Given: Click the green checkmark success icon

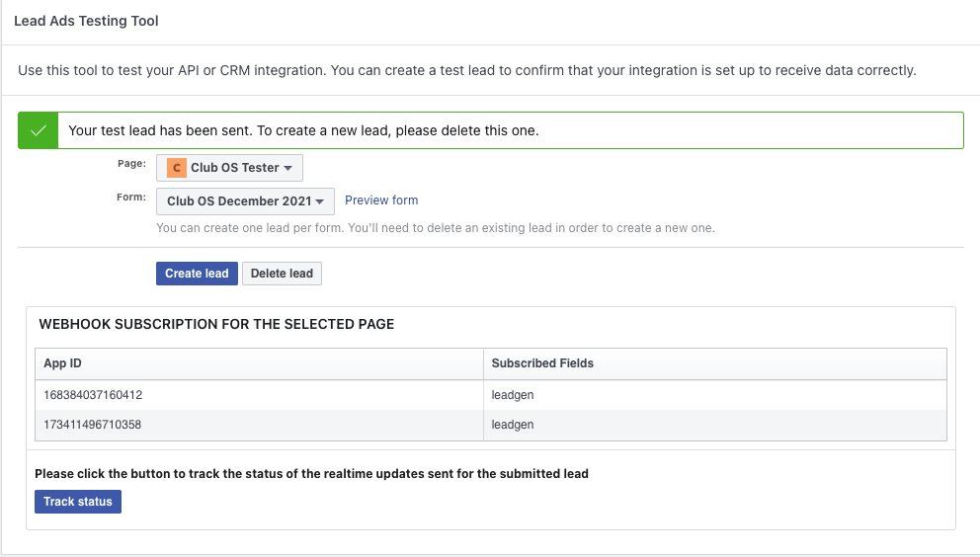Looking at the screenshot, I should click(x=38, y=130).
